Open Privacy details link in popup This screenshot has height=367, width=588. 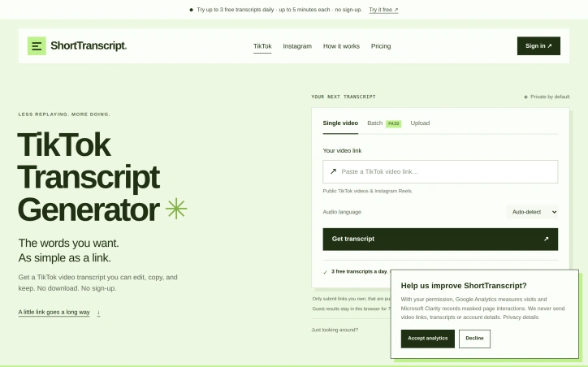click(x=521, y=317)
